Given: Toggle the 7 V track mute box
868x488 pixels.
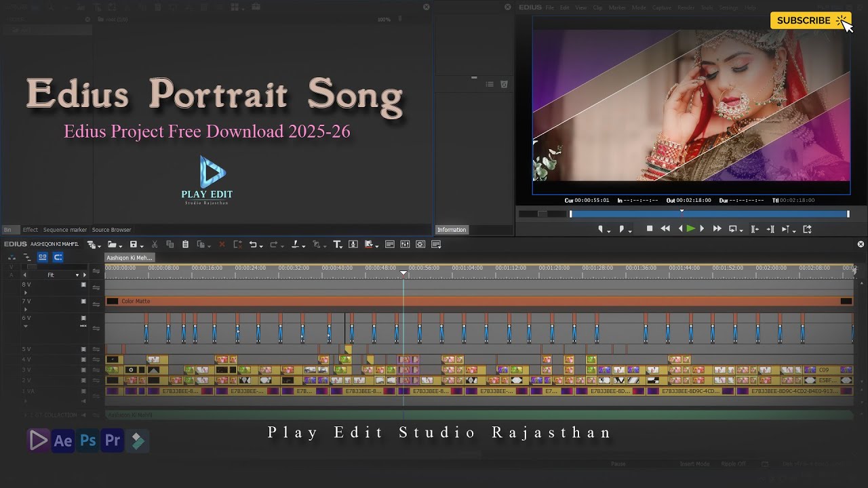Looking at the screenshot, I should tap(83, 301).
